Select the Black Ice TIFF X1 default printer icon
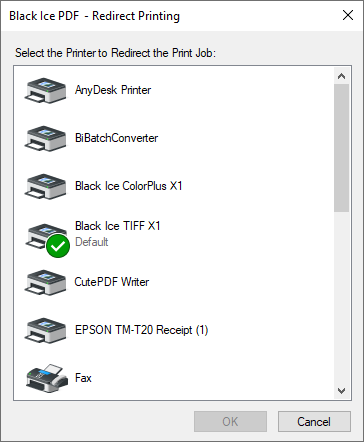 coord(45,237)
